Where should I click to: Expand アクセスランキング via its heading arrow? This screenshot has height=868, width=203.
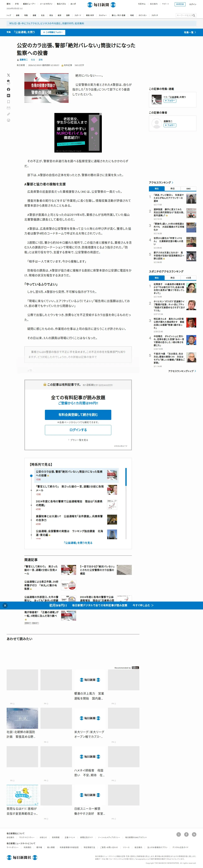pyautogui.click(x=173, y=183)
